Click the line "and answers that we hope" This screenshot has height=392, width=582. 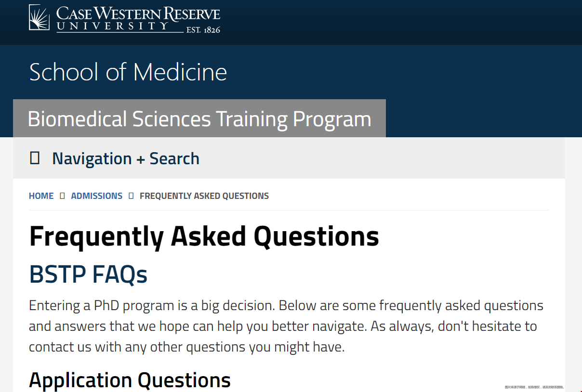point(283,326)
